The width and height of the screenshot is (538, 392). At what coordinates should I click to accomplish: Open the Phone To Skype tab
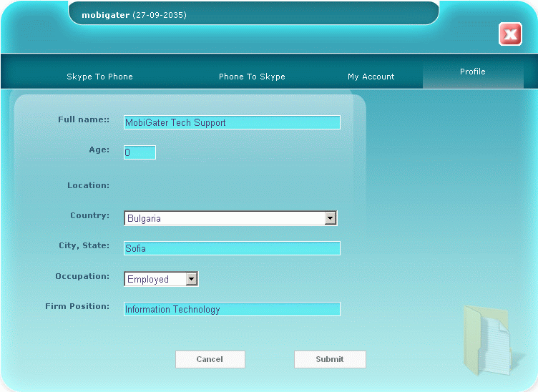pos(252,77)
